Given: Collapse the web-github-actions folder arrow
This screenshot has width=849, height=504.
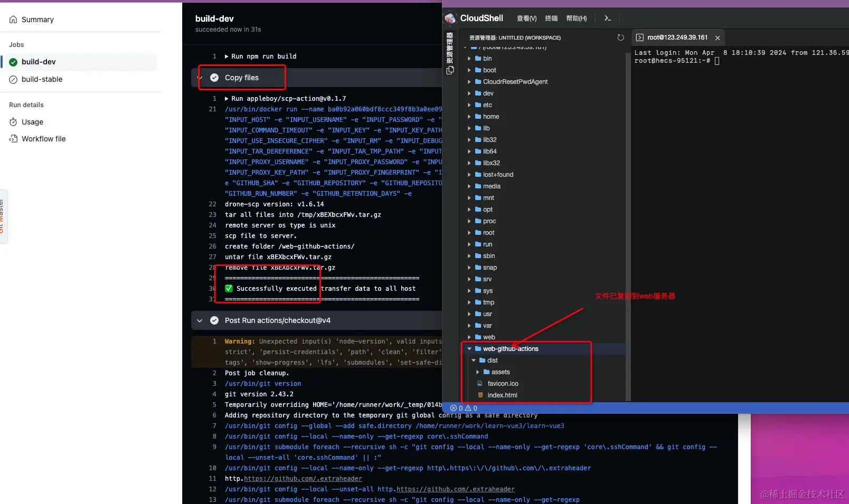Looking at the screenshot, I should point(469,349).
